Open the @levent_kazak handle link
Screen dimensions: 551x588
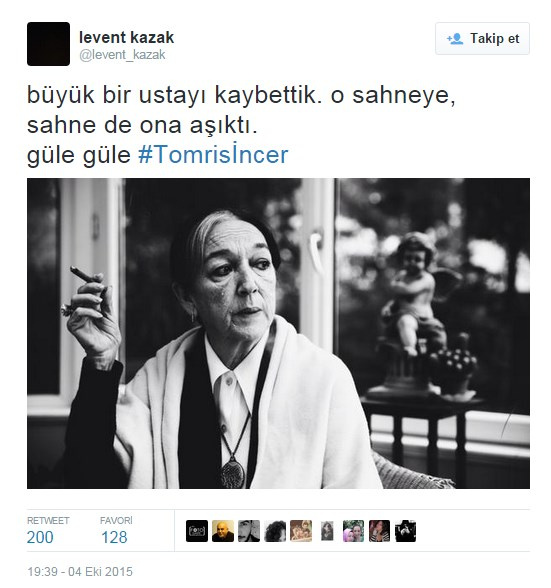pyautogui.click(x=122, y=55)
